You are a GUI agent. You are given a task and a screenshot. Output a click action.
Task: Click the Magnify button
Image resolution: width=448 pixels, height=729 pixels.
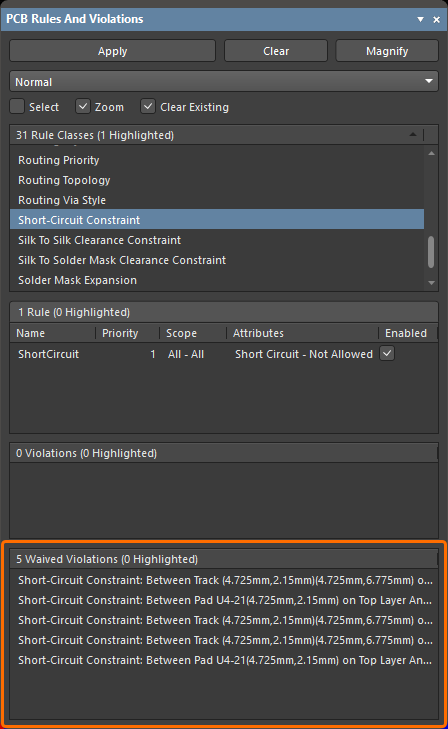(387, 51)
